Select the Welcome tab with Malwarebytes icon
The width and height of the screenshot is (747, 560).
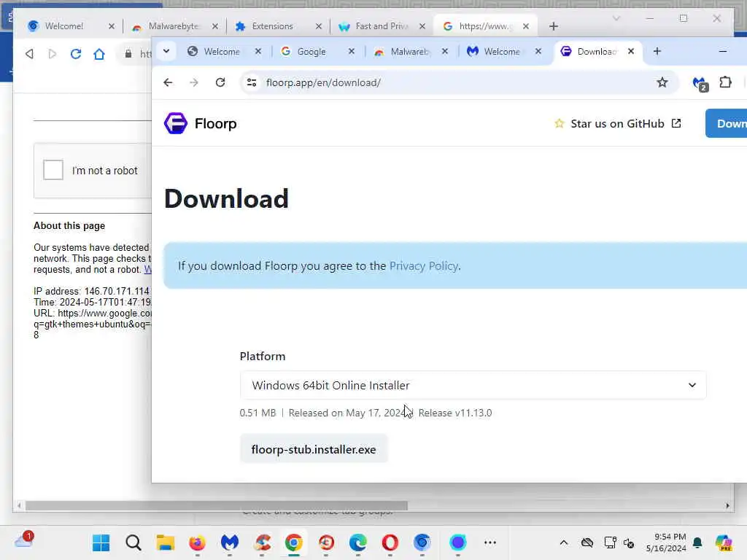(501, 52)
